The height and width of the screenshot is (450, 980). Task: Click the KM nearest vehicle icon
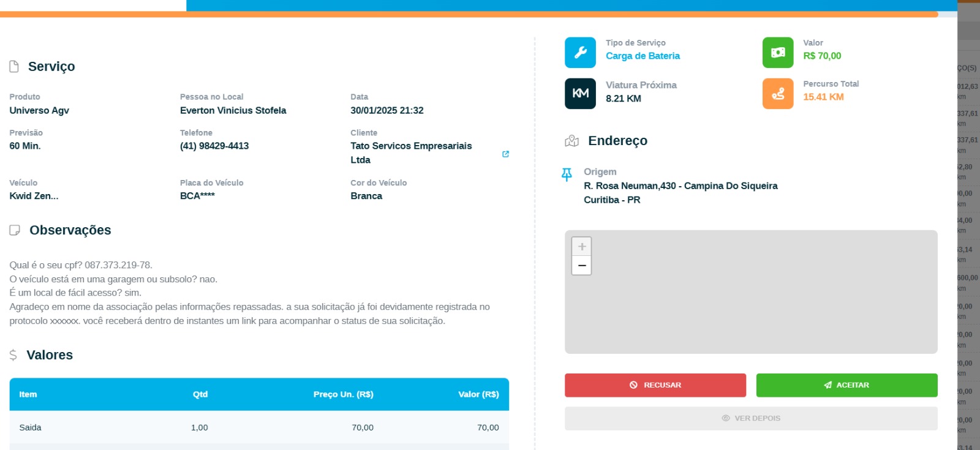click(580, 94)
